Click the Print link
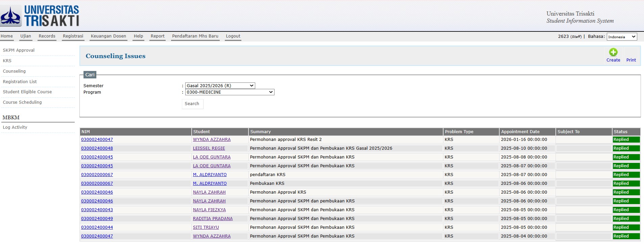Screen dimensions: 644x245 click(x=631, y=60)
